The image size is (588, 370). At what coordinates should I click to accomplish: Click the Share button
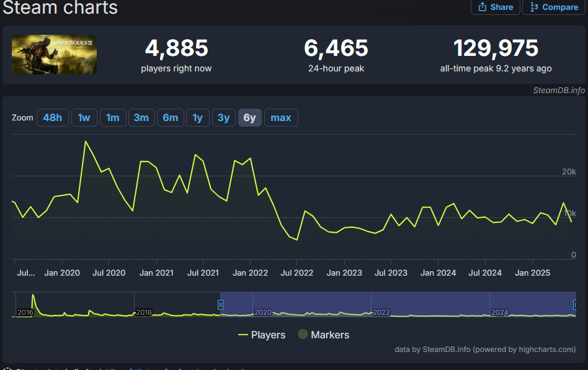(496, 7)
